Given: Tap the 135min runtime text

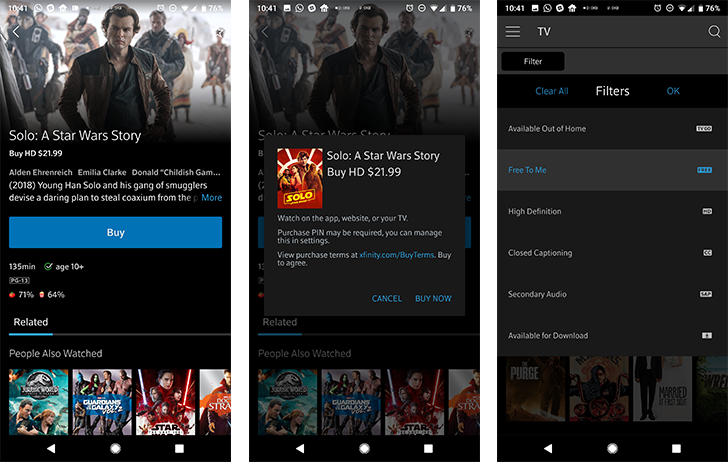Looking at the screenshot, I should (x=22, y=267).
